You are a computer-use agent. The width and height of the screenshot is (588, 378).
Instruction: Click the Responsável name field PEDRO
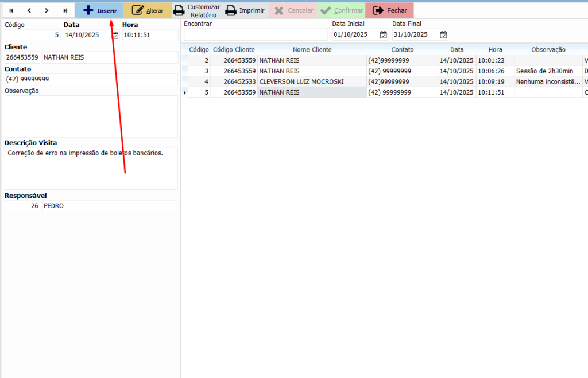pyautogui.click(x=109, y=206)
